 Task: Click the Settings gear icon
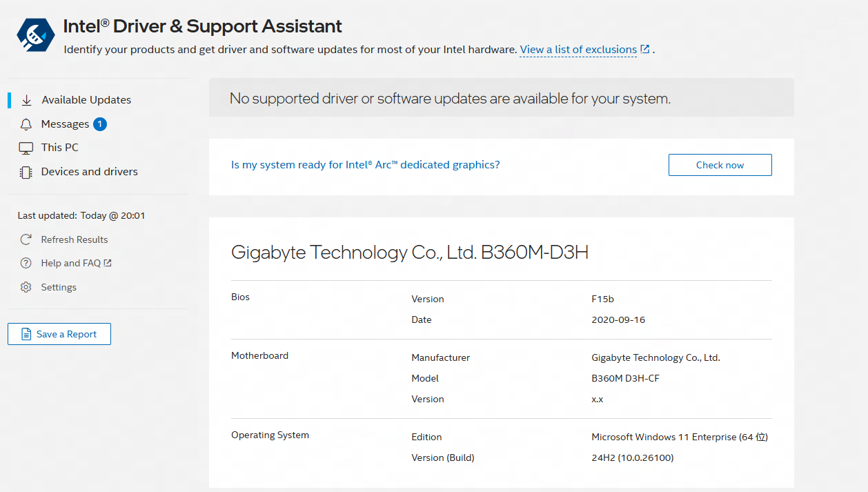click(26, 287)
